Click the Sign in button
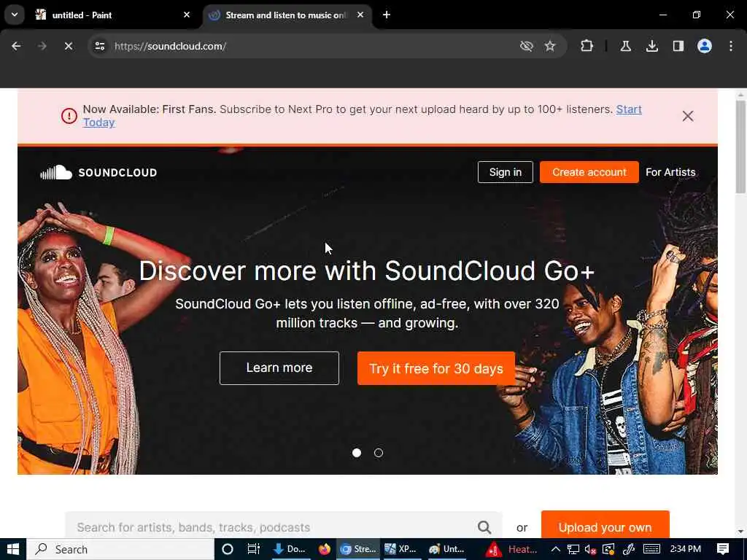 506,172
